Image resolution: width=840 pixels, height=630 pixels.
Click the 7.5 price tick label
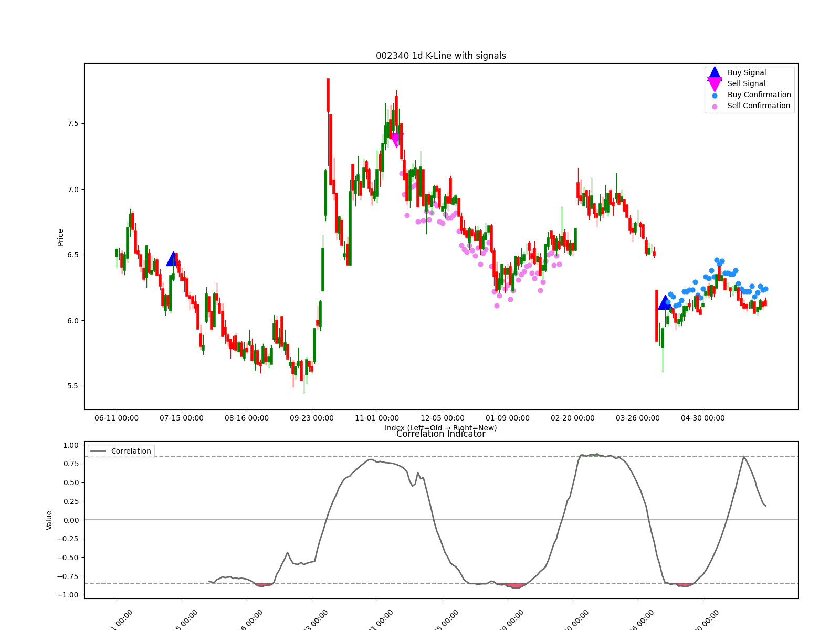pos(72,123)
